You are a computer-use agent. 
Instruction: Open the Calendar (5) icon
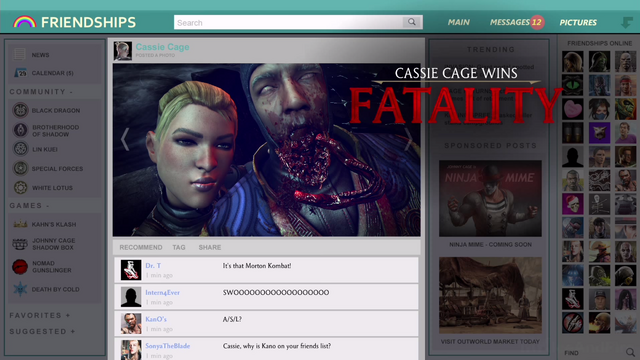[x=20, y=73]
